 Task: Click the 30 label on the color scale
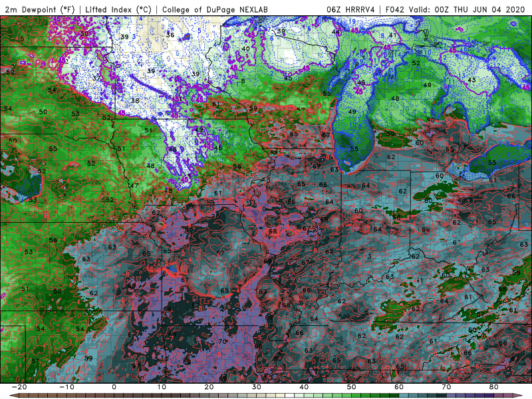click(257, 387)
